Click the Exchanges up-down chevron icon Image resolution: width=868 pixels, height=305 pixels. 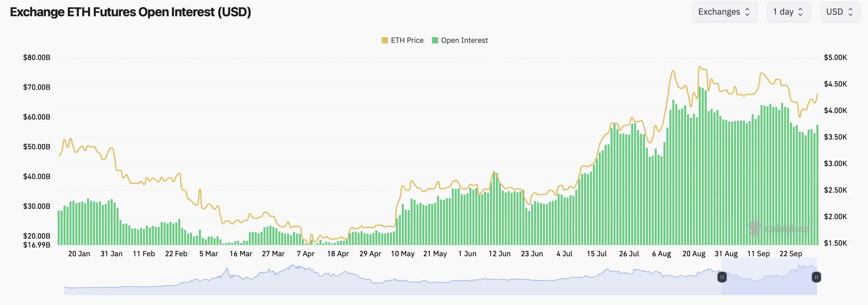[747, 12]
